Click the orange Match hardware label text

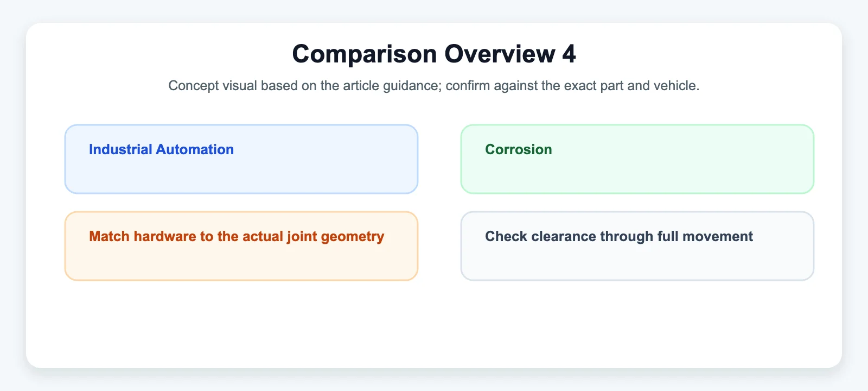[237, 237]
